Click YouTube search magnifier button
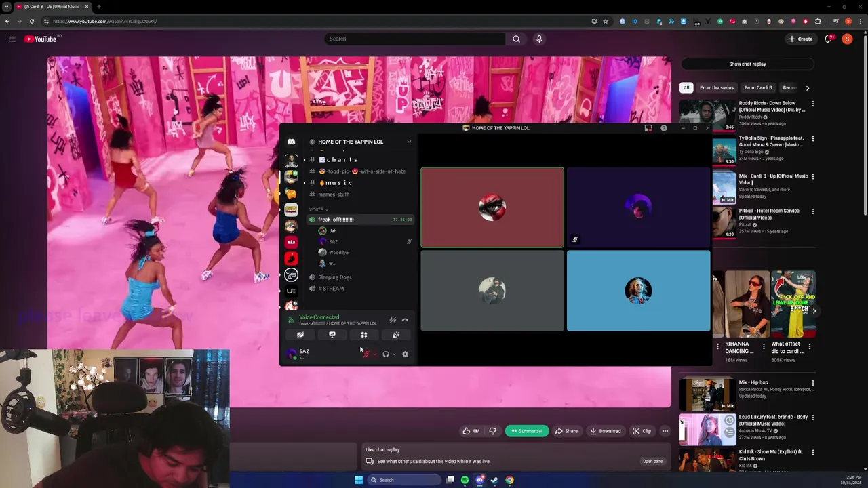This screenshot has width=868, height=488. 516,39
